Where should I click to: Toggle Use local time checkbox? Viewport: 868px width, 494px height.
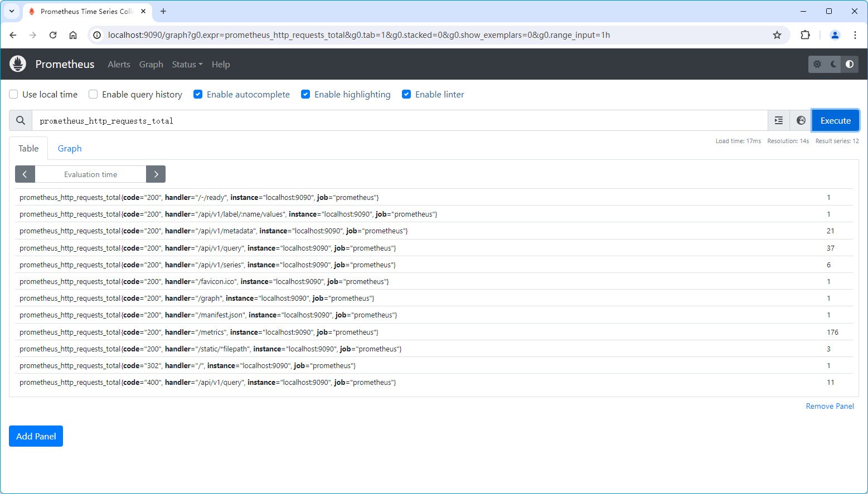click(13, 94)
